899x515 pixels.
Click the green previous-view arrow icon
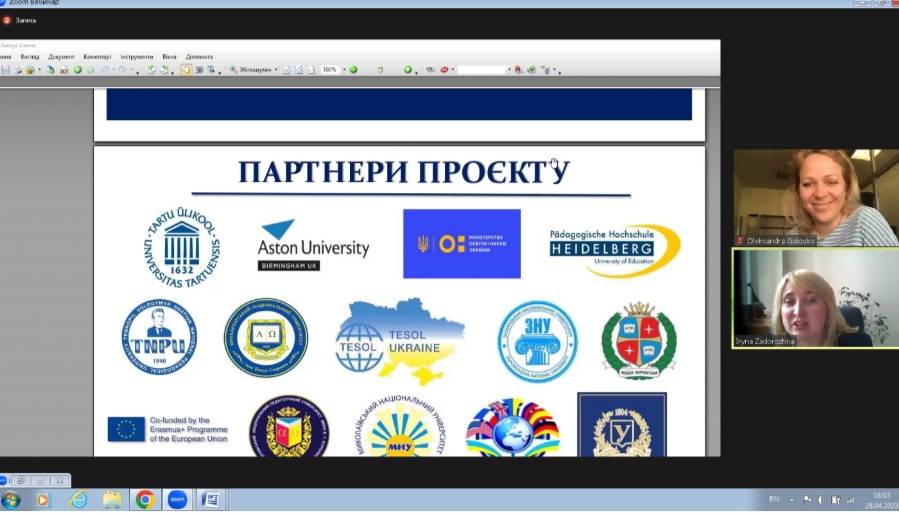78,70
